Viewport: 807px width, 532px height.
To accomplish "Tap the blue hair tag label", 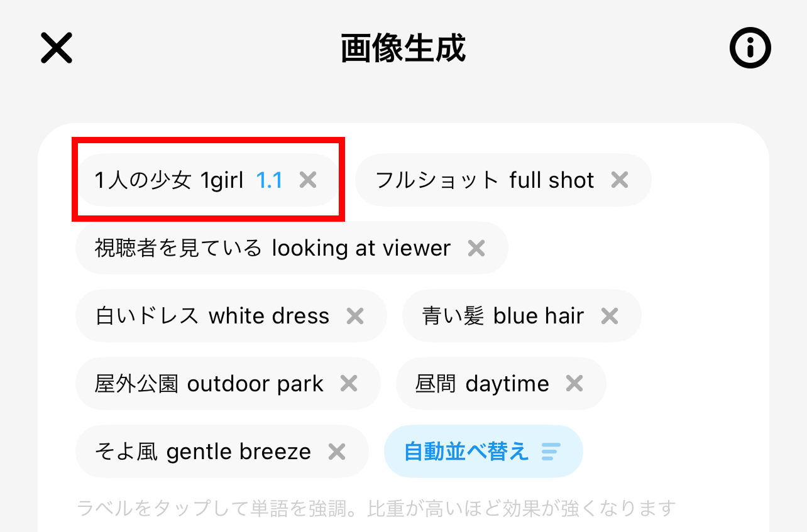I will [x=503, y=316].
